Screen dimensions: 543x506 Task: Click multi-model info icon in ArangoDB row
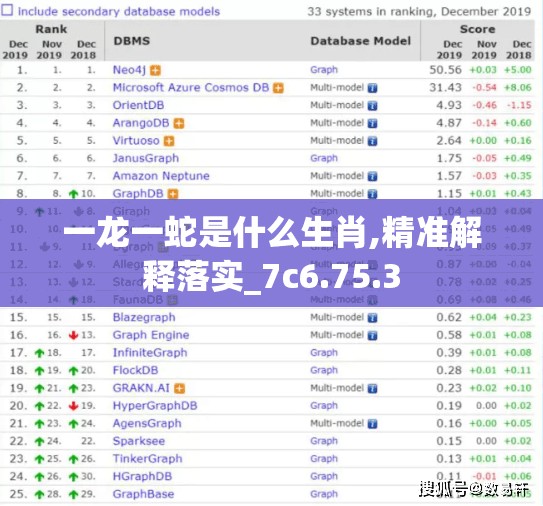(372, 123)
